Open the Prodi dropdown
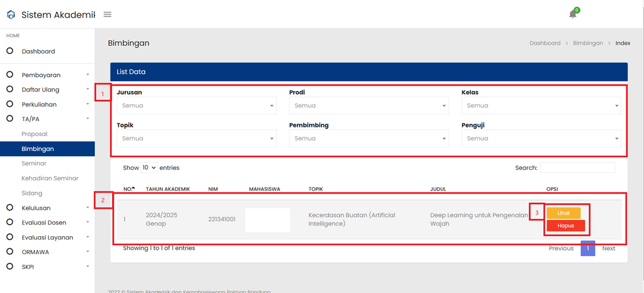Image resolution: width=644 pixels, height=293 pixels. (369, 106)
